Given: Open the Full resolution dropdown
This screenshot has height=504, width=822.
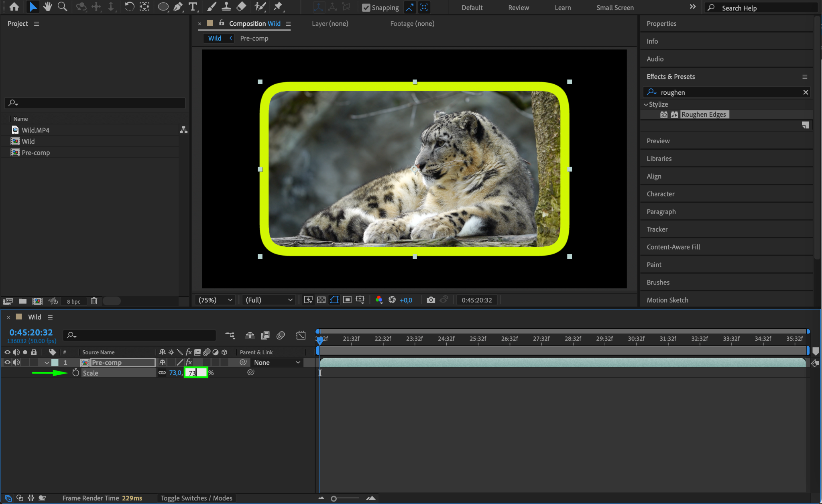Looking at the screenshot, I should pos(269,300).
